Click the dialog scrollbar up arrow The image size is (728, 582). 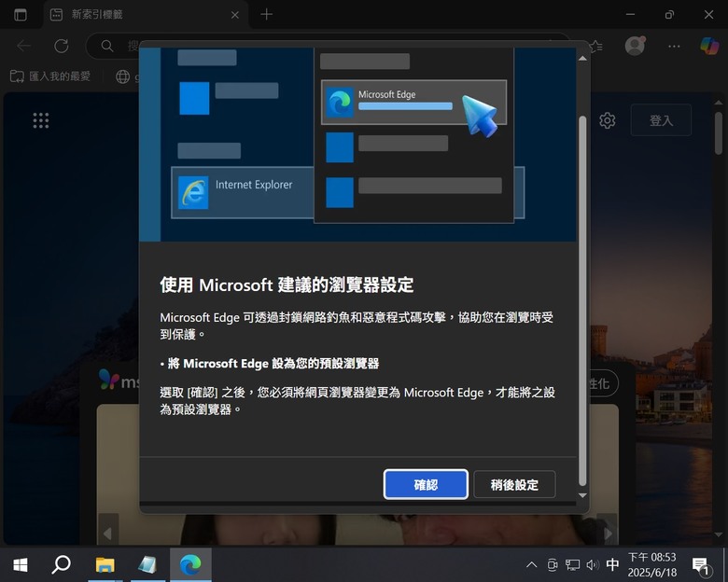pyautogui.click(x=582, y=59)
